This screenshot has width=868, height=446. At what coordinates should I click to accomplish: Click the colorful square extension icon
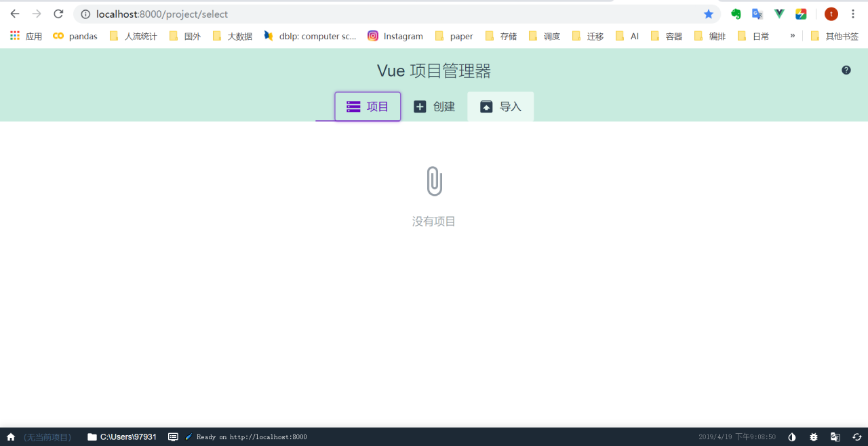pos(801,14)
